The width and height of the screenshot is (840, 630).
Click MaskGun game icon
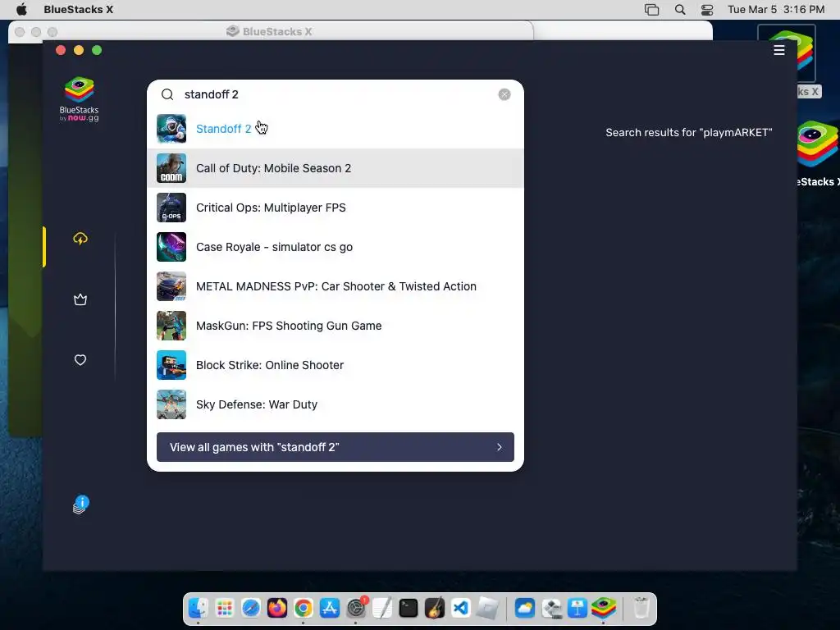coord(171,326)
